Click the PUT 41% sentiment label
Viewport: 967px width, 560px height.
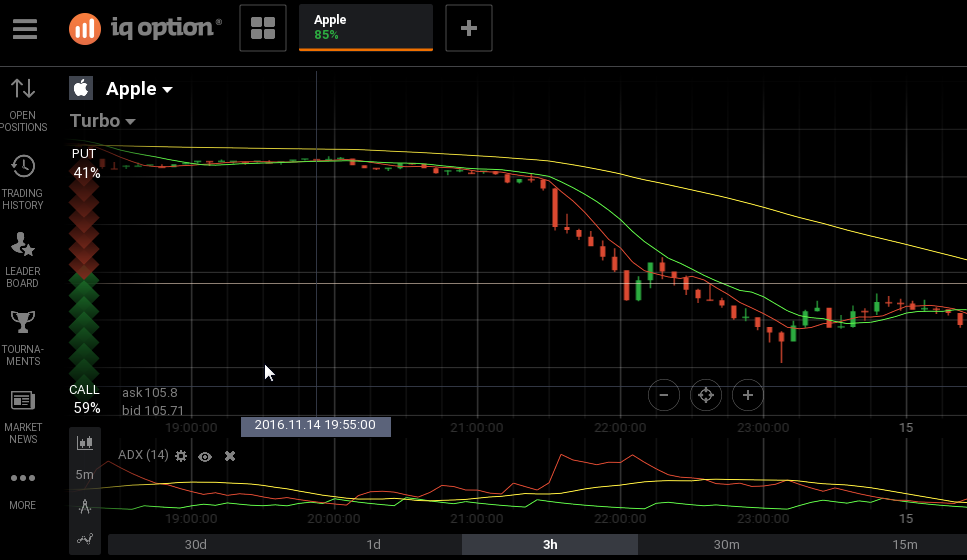tap(86, 163)
